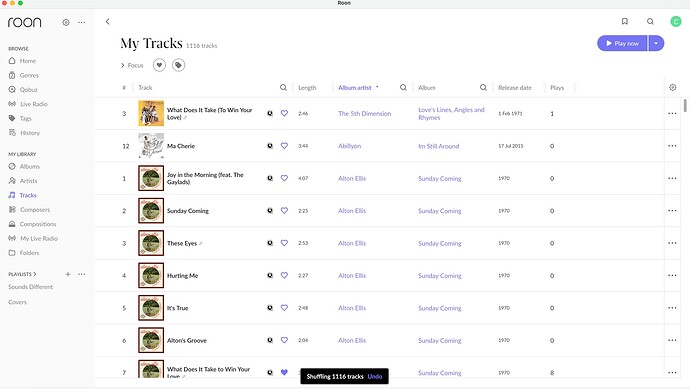Click the Play now button
Screen dimensions: 690x389
pyautogui.click(x=622, y=43)
